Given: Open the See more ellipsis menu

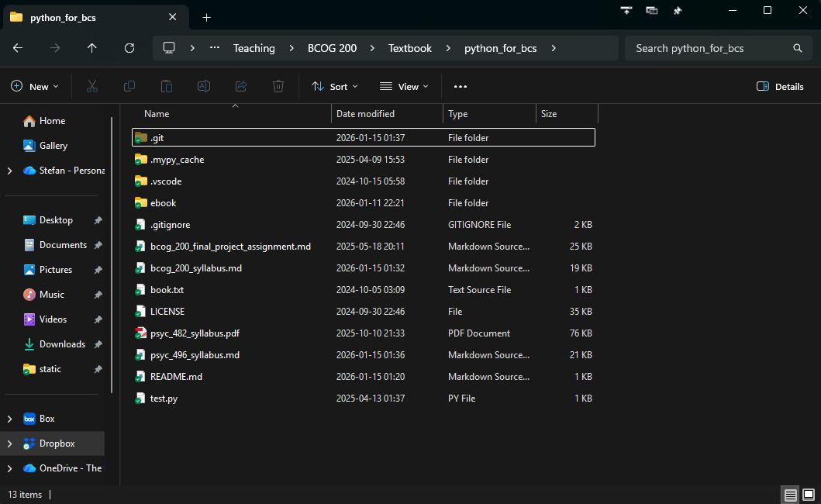Looking at the screenshot, I should pos(460,86).
